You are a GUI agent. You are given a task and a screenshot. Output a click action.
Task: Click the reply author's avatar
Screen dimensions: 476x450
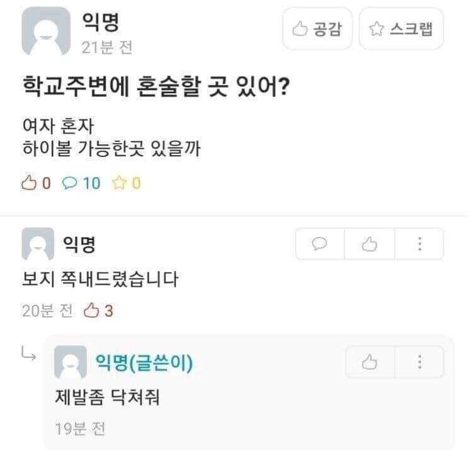coord(71,362)
